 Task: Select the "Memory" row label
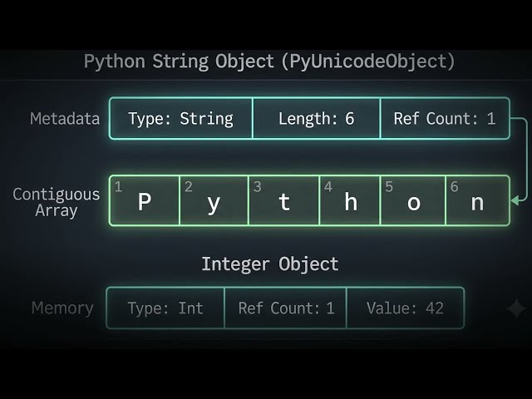click(x=62, y=308)
